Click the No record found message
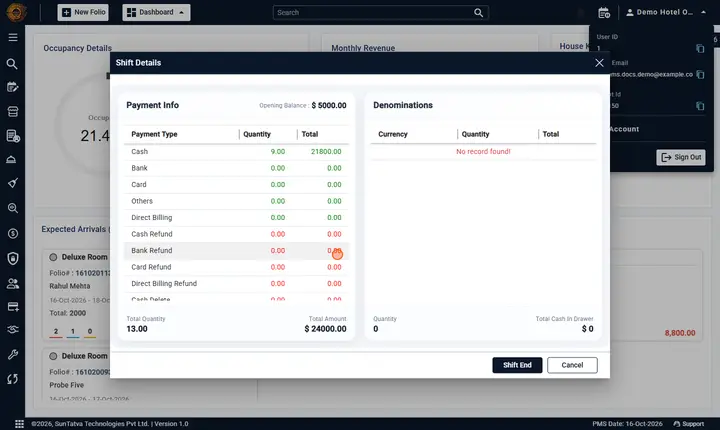The height and width of the screenshot is (430, 720). (483, 152)
